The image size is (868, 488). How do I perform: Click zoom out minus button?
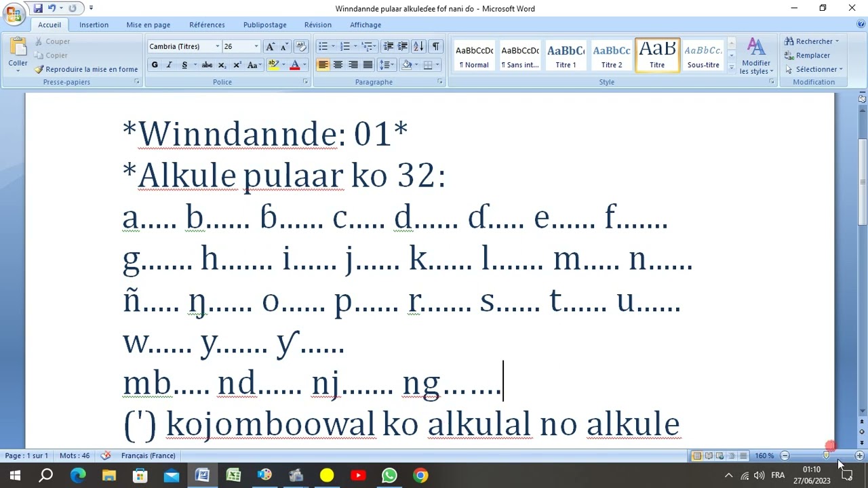[x=785, y=456]
